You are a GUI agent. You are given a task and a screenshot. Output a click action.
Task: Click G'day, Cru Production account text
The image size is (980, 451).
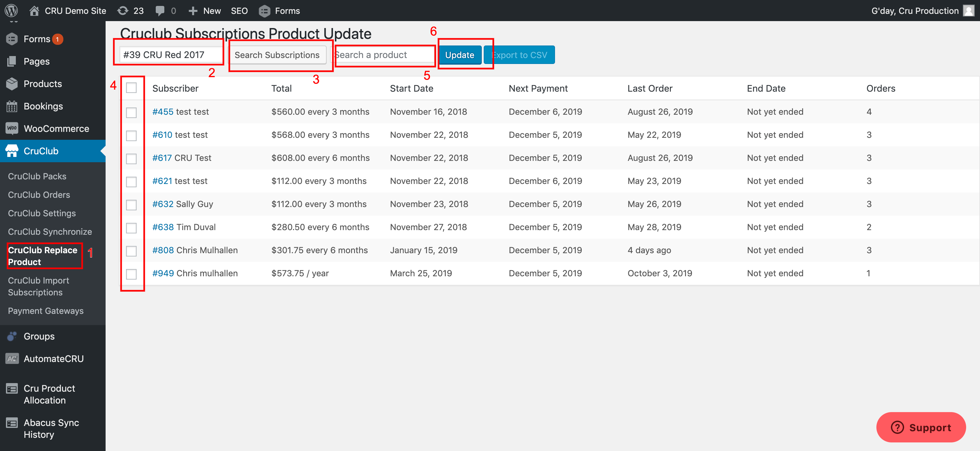click(915, 11)
